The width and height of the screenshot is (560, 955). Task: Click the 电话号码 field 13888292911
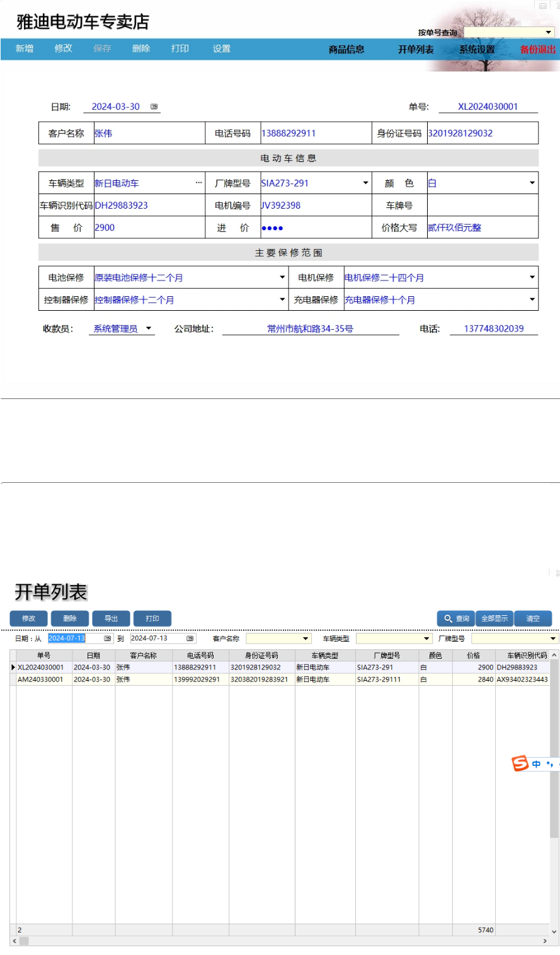316,133
